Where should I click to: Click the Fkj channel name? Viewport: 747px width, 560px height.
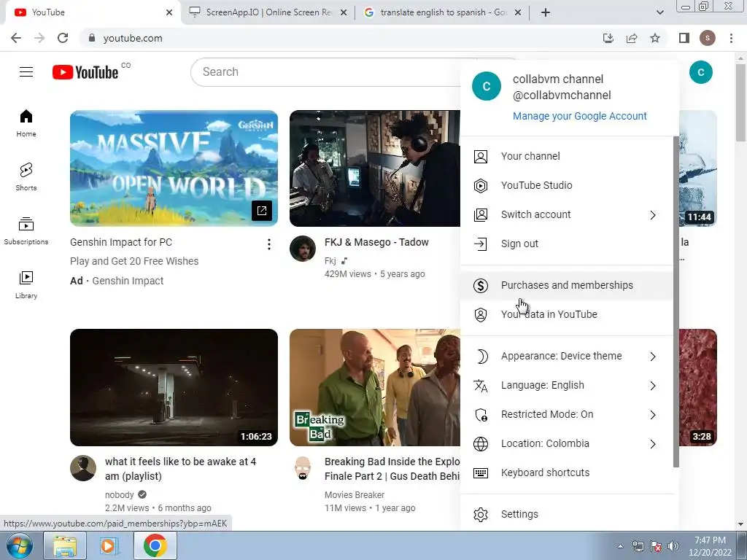tap(330, 261)
